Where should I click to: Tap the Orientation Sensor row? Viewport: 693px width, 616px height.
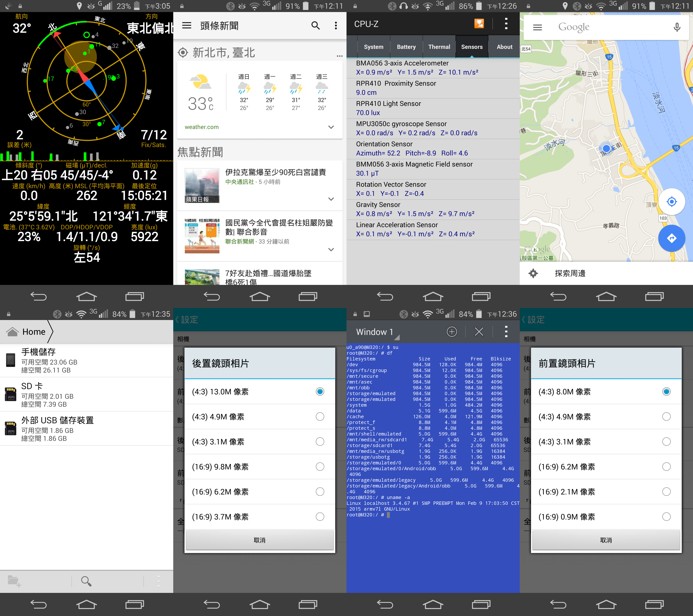tap(433, 148)
